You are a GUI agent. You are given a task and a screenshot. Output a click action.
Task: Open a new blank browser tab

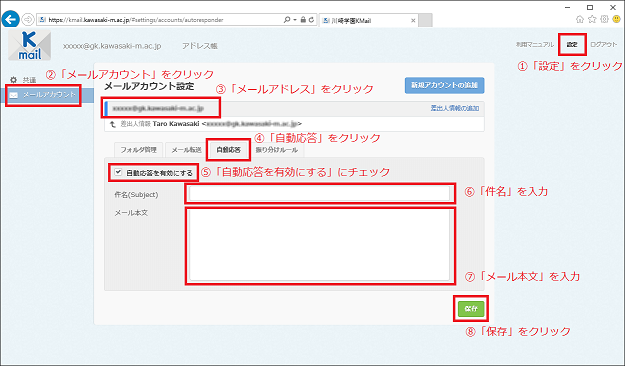coord(425,20)
